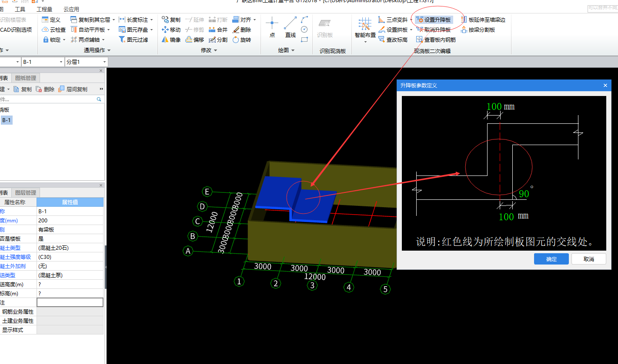This screenshot has height=364, width=618.
Task: Select B-1 in the component list
Action: pyautogui.click(x=7, y=120)
